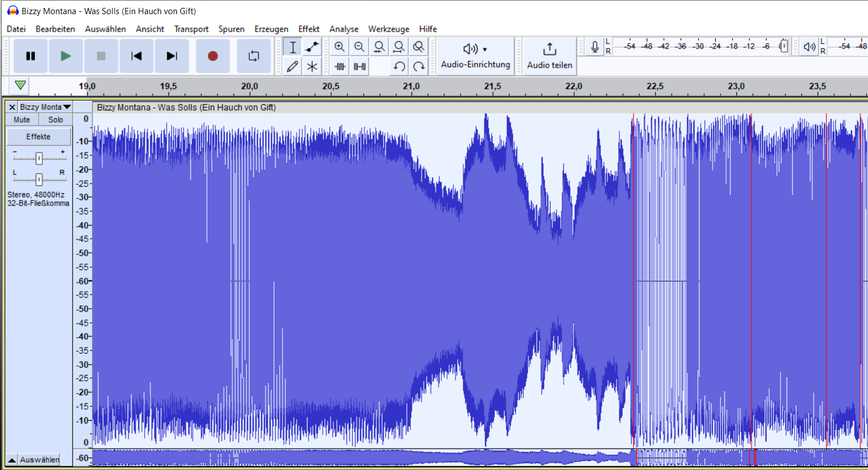The height and width of the screenshot is (470, 868).
Task: Choose the Multi-tool asterisk icon
Action: coord(312,67)
